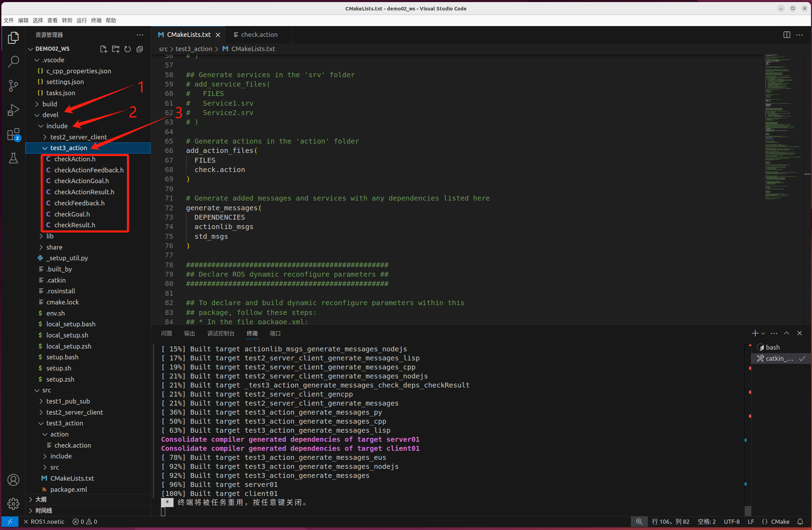The height and width of the screenshot is (530, 812).
Task: Open new terminal launch profile dropdown
Action: click(x=763, y=333)
